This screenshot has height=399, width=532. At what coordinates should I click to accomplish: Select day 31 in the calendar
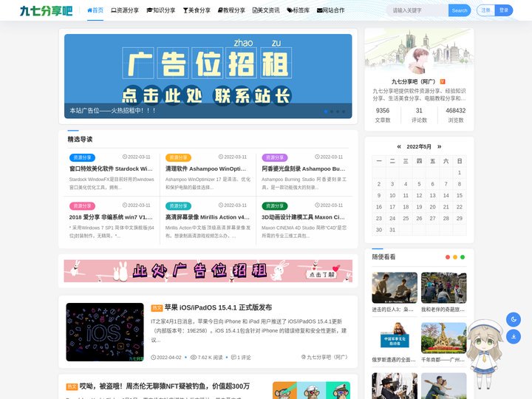[x=392, y=230]
